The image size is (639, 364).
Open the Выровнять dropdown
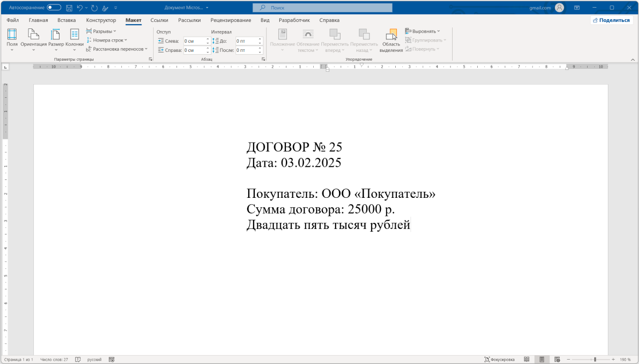click(421, 31)
